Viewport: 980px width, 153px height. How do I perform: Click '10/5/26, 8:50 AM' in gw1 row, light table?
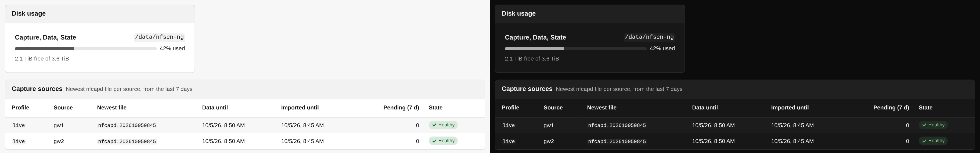point(223,125)
